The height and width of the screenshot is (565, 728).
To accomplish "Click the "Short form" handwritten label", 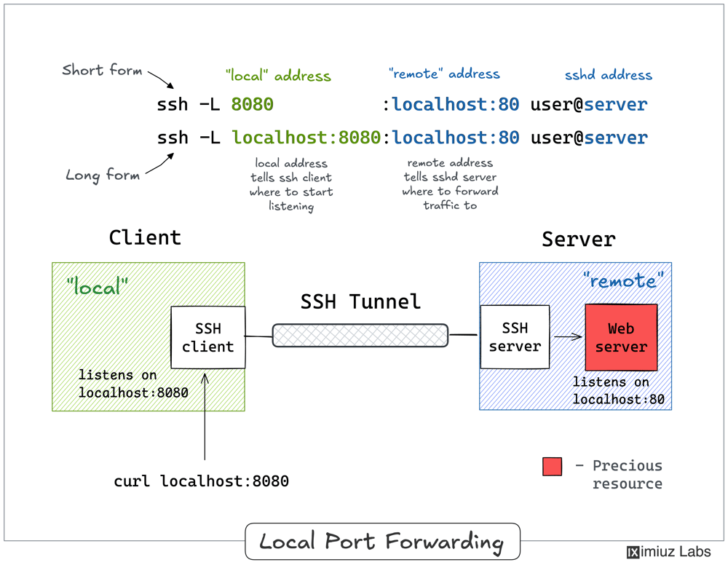I will tap(102, 70).
